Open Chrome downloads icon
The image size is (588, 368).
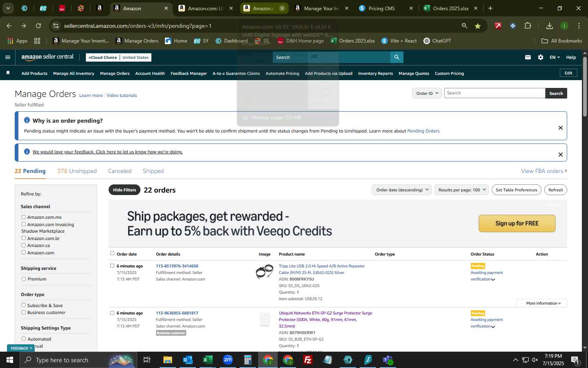pyautogui.click(x=550, y=26)
